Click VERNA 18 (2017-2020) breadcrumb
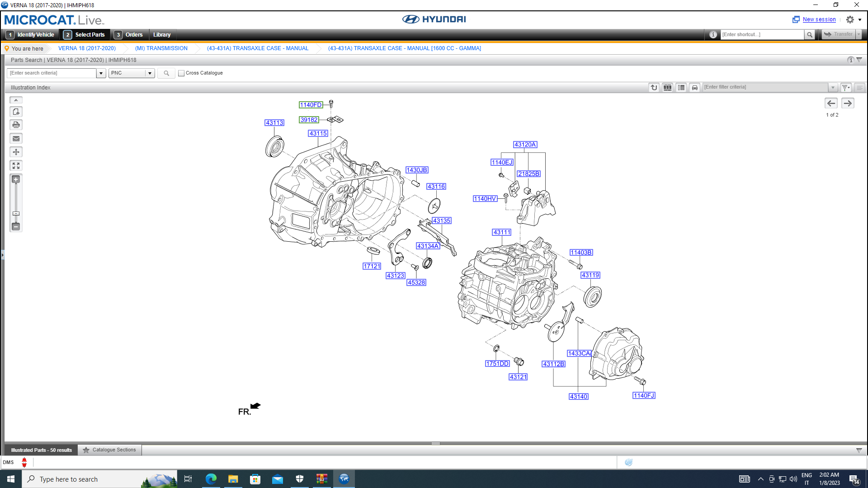 [87, 48]
